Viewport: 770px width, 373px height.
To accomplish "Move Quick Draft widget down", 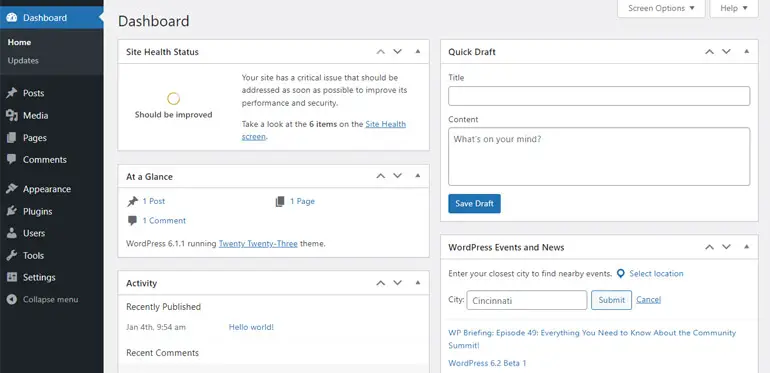I will [x=726, y=52].
